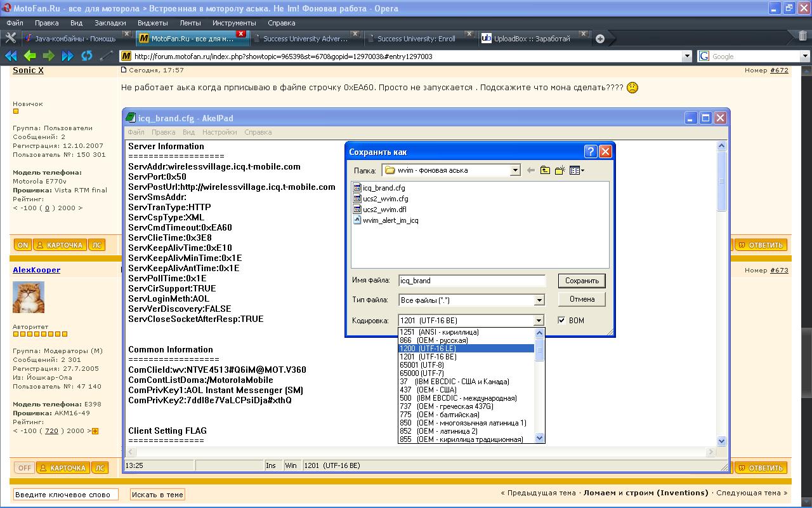Open Opera's Виджеты menu
The image size is (812, 508).
point(153,23)
